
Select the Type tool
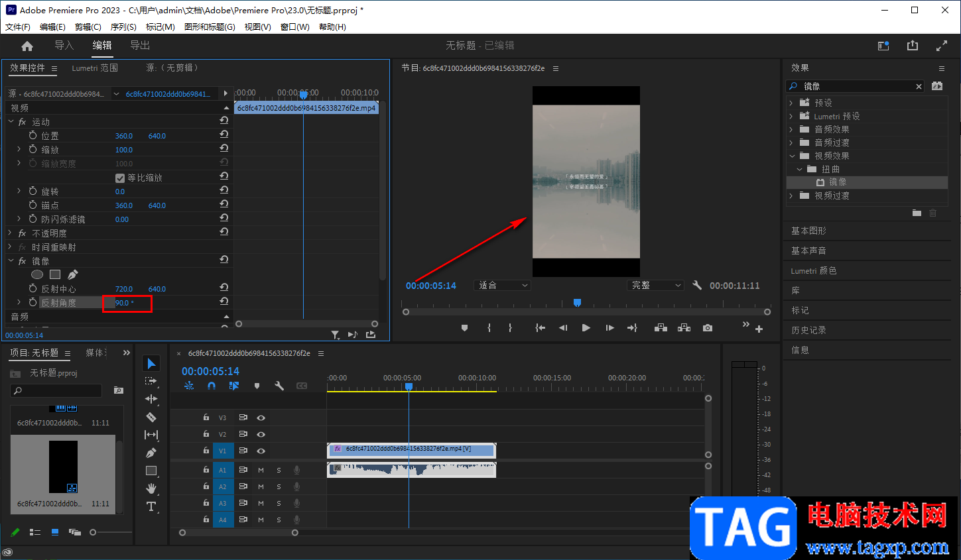pyautogui.click(x=151, y=506)
